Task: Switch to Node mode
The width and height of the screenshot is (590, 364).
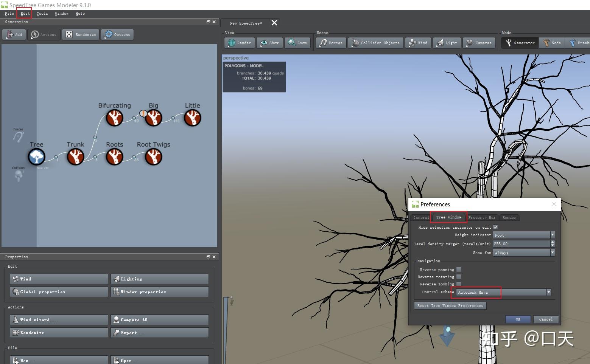Action: click(x=551, y=43)
